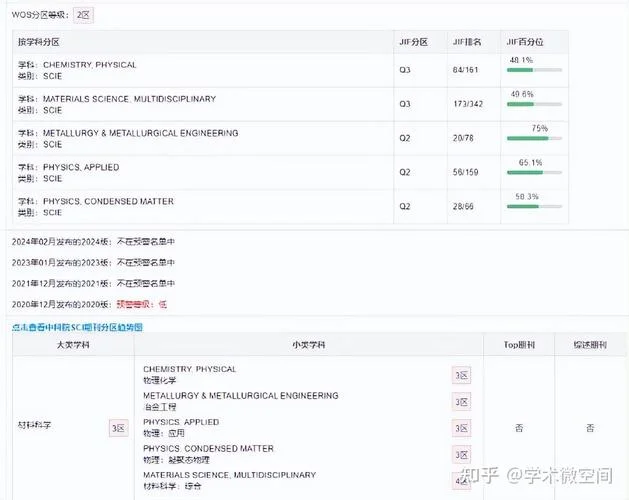629x500 pixels.
Task: Click the PHYSICS, APPLIED 物理：应用 subcategory entry
Action: point(181,427)
